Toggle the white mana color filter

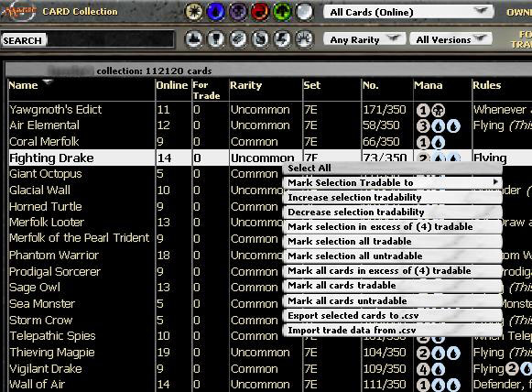click(x=194, y=12)
